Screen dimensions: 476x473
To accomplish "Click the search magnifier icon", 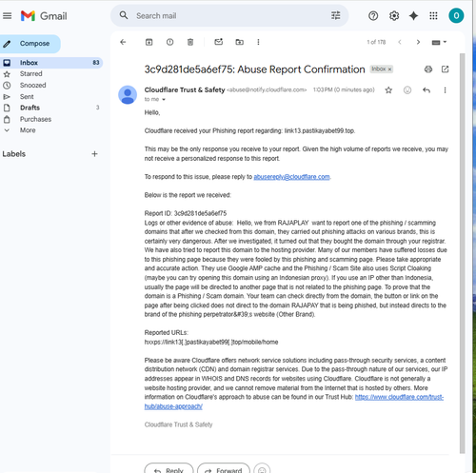I will (124, 15).
